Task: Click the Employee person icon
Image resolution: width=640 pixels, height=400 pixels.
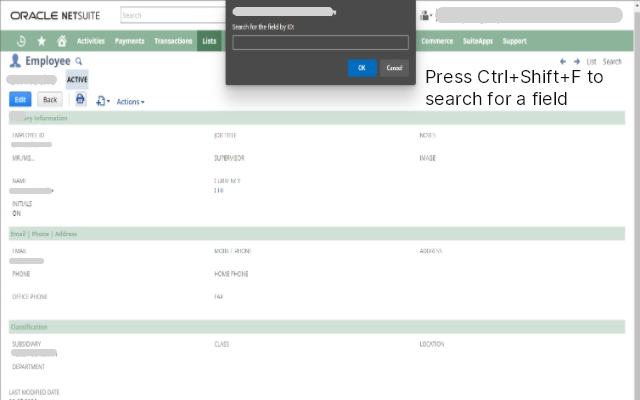Action: 15,61
